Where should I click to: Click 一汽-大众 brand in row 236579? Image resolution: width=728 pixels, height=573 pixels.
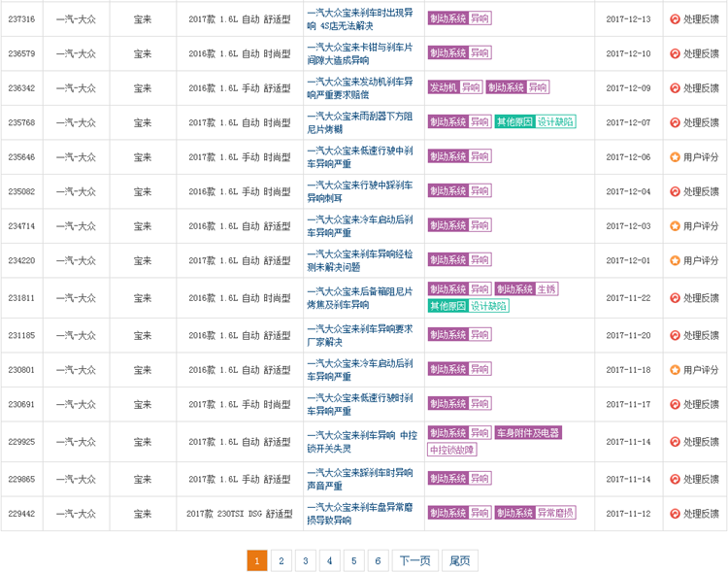[76, 53]
